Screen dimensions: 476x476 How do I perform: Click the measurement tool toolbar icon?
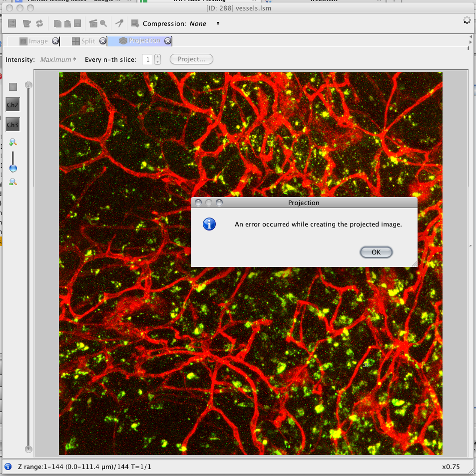(x=119, y=23)
